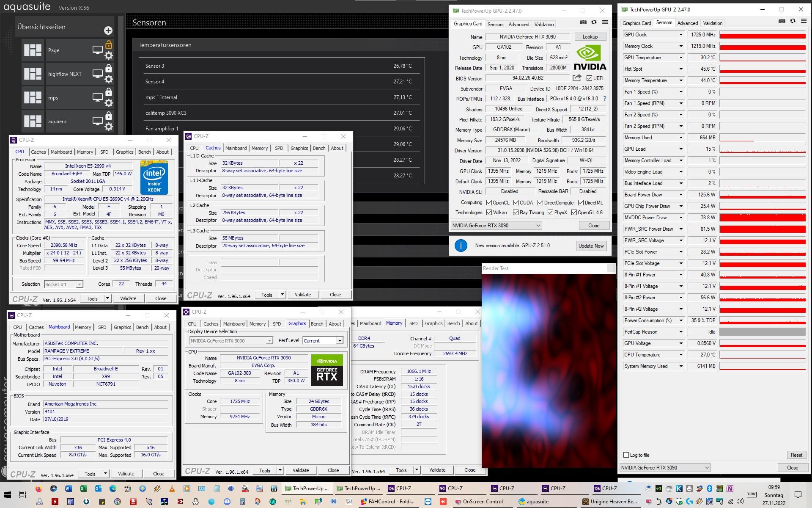This screenshot has width=812, height=508.
Task: Click the Bluetooth tray icon
Action: tap(710, 489)
